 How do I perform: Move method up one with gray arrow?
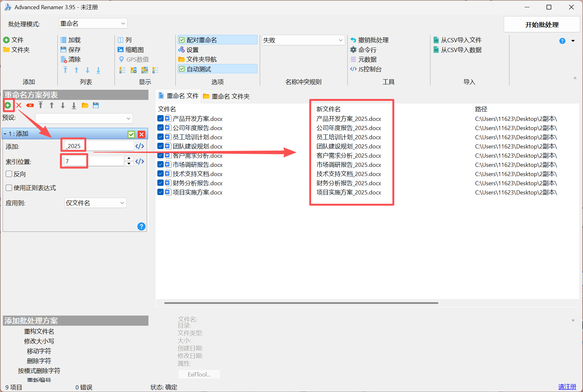coord(52,105)
